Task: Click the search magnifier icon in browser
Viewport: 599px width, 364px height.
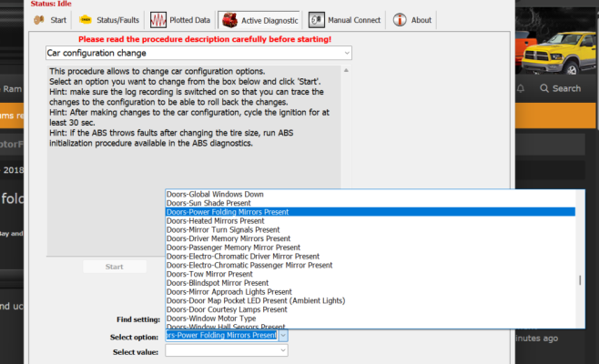Action: point(544,88)
